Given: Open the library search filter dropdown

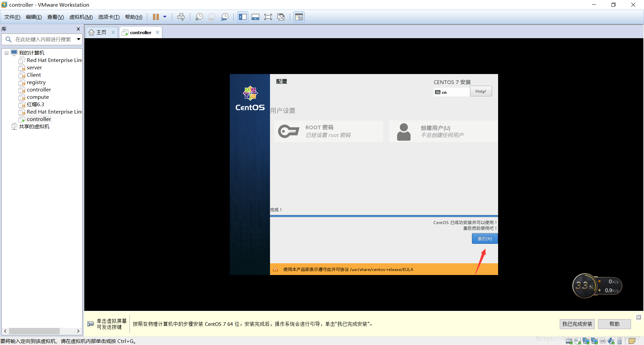Looking at the screenshot, I should click(x=78, y=40).
